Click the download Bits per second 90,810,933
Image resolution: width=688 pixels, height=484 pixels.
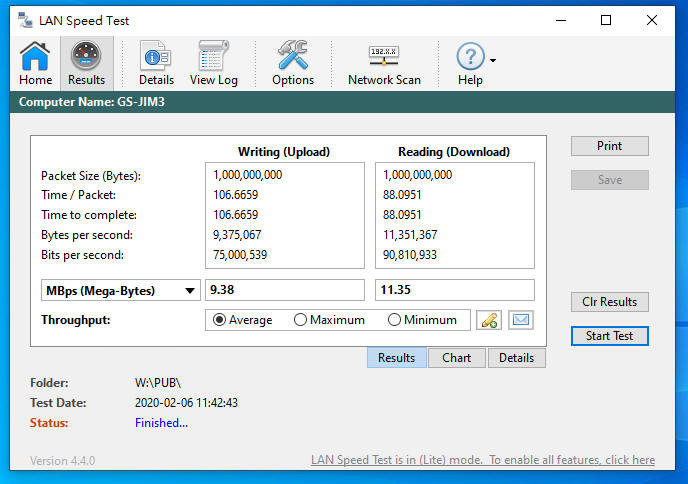click(410, 255)
